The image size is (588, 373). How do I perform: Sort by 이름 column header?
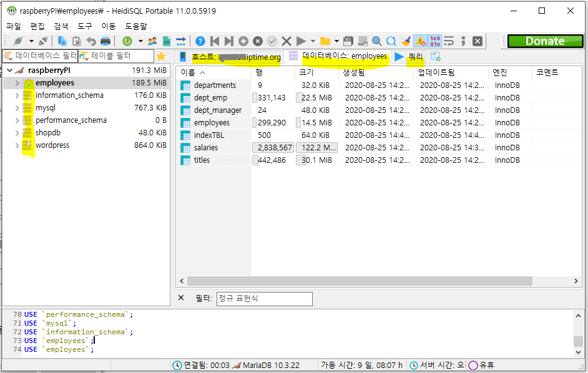[213, 72]
